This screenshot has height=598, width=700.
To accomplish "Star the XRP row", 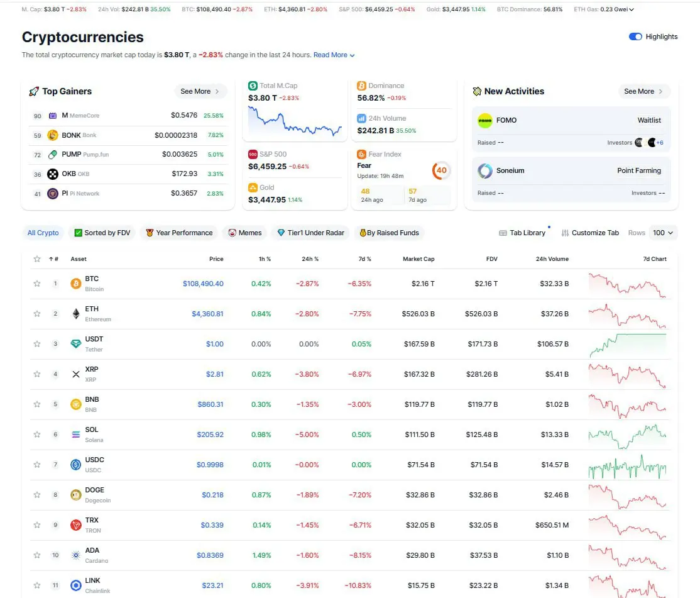I will coord(37,374).
